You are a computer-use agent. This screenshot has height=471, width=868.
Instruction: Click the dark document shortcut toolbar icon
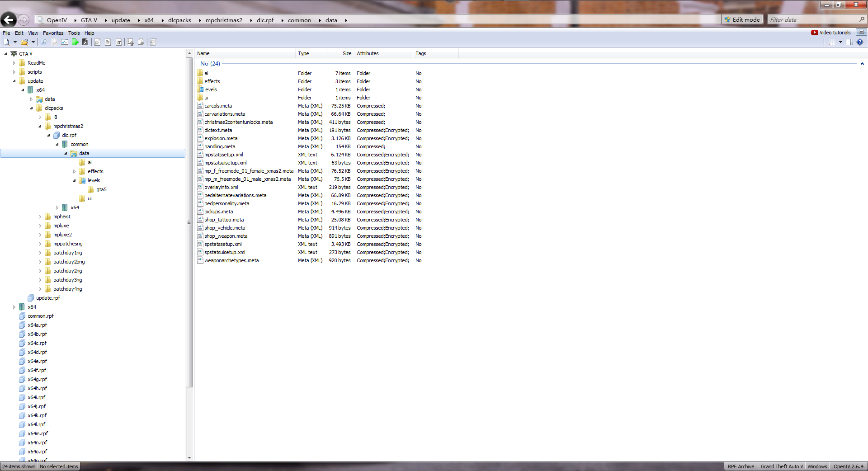(x=85, y=42)
